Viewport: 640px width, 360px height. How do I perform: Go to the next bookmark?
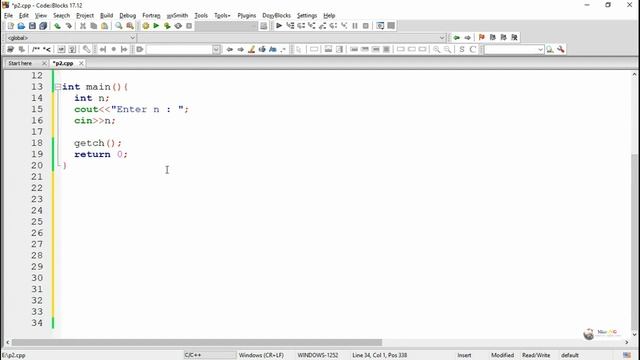pyautogui.click(x=504, y=38)
